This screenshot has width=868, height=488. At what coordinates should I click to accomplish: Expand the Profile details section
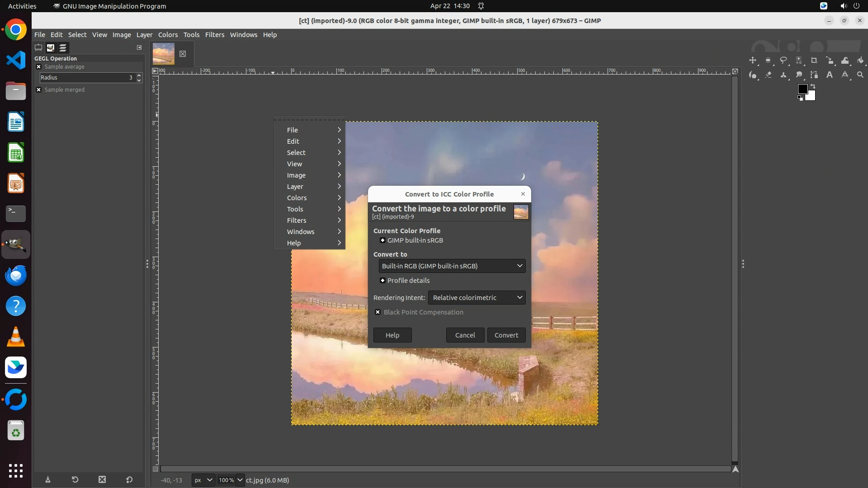pyautogui.click(x=383, y=281)
